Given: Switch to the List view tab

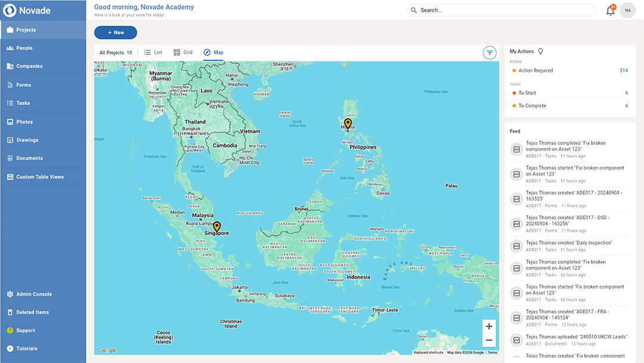Looking at the screenshot, I should pyautogui.click(x=153, y=52).
